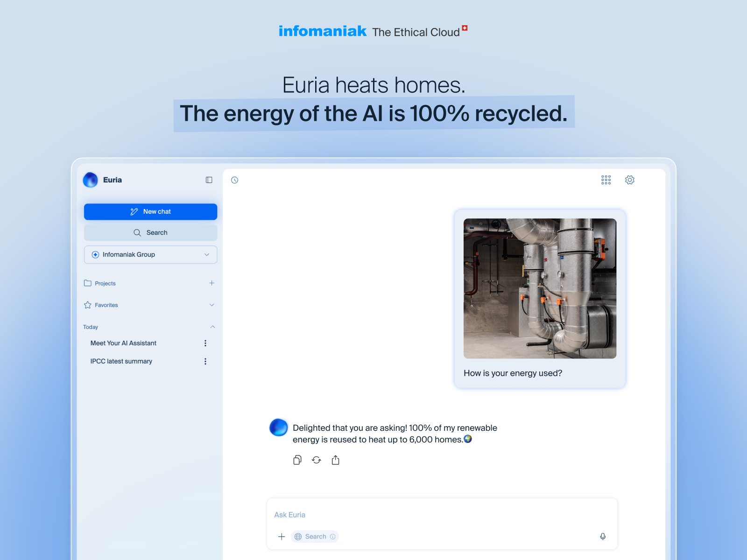Open IPCC latest summary chat
Image resolution: width=747 pixels, height=560 pixels.
121,361
